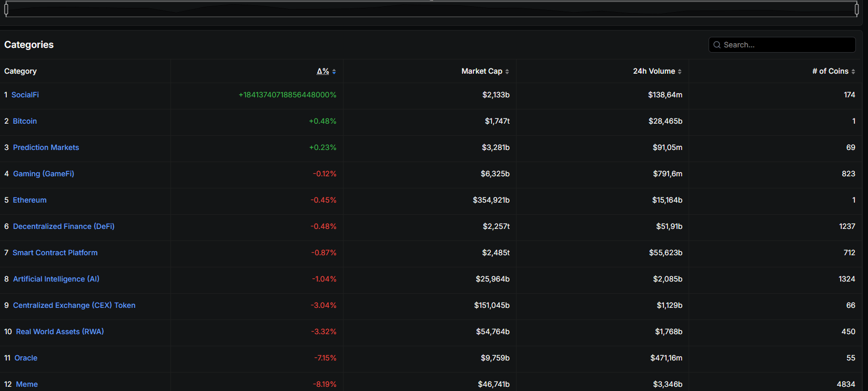
Task: Click the # of Coins header label
Action: 830,71
